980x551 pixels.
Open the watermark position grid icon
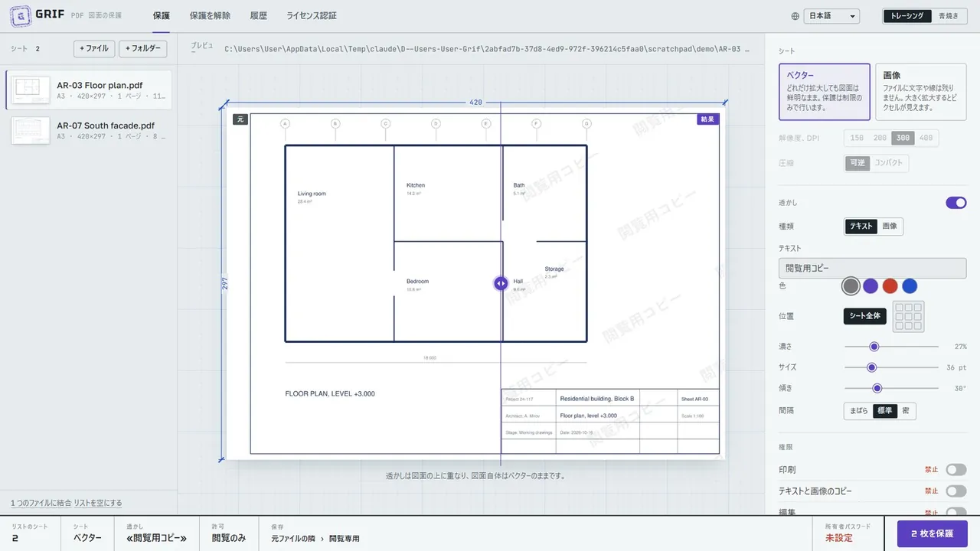(909, 316)
